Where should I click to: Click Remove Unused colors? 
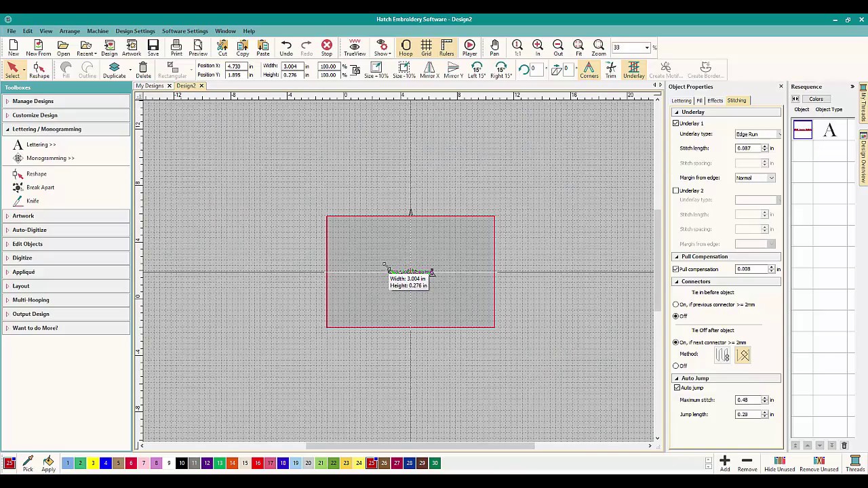818,462
